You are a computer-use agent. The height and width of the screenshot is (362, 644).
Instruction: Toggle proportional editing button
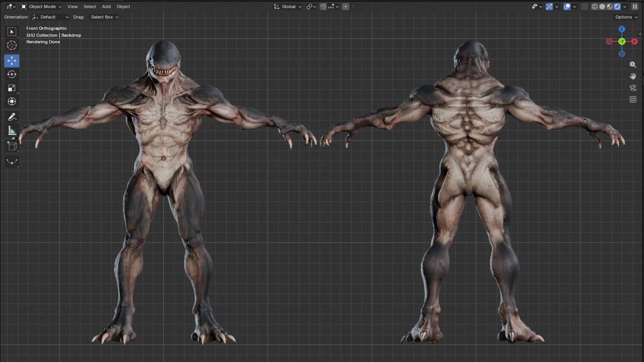click(x=345, y=7)
